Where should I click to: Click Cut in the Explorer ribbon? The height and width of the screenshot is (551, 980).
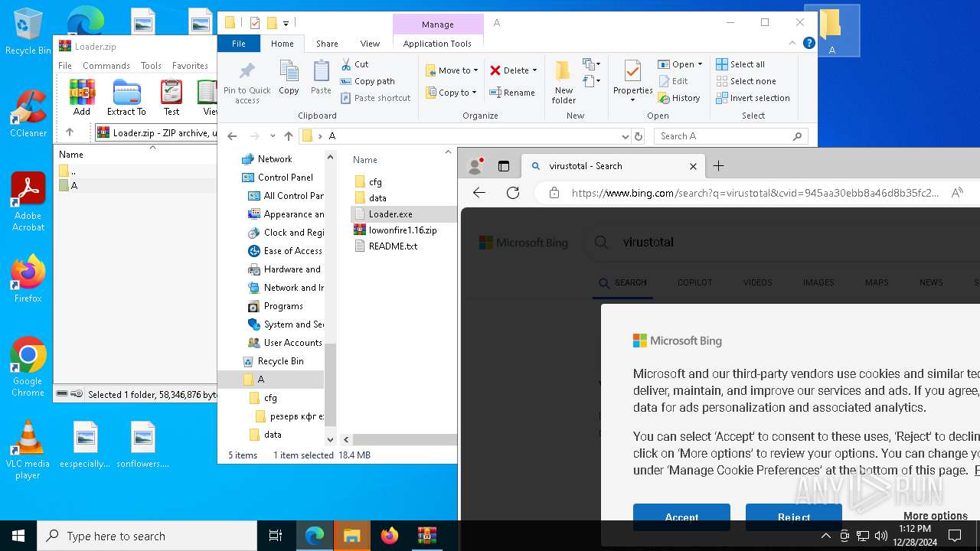(x=354, y=64)
